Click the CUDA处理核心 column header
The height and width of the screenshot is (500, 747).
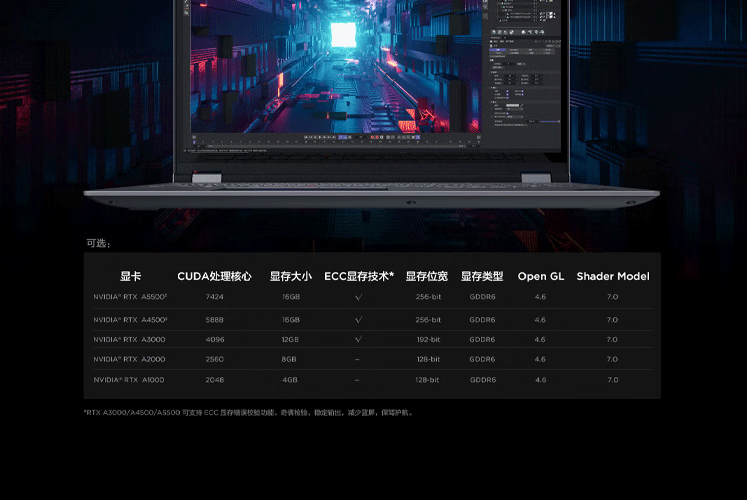pyautogui.click(x=214, y=276)
